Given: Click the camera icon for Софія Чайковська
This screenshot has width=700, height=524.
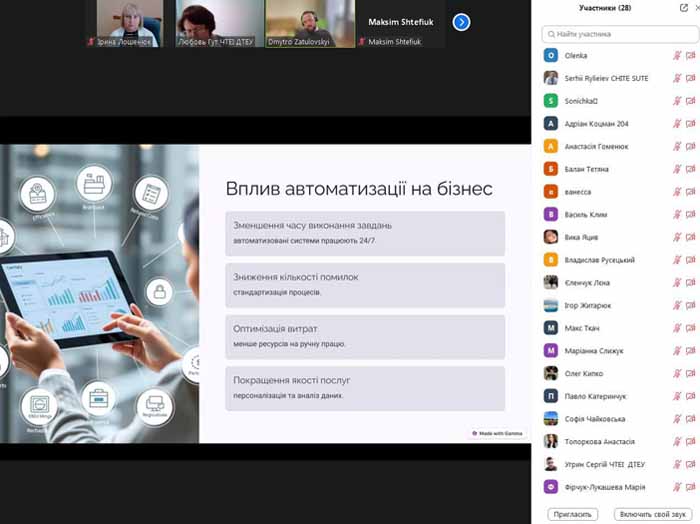Looking at the screenshot, I should 690,419.
